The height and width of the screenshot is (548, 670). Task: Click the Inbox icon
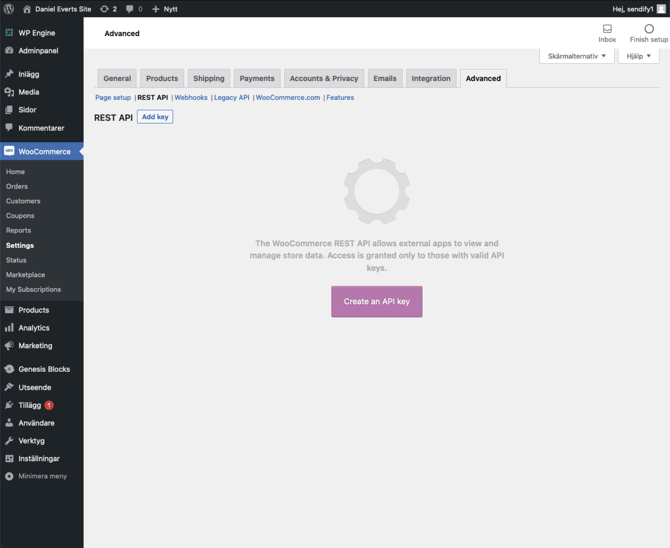(x=607, y=30)
